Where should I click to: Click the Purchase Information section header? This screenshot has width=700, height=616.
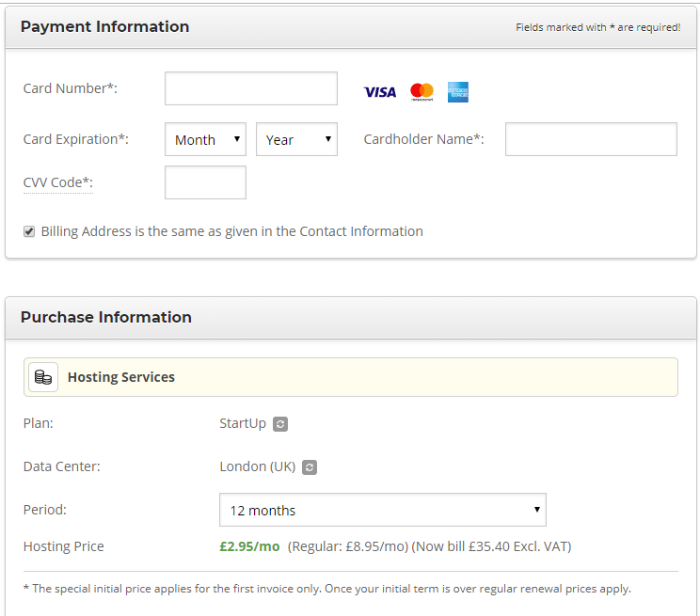coord(105,317)
